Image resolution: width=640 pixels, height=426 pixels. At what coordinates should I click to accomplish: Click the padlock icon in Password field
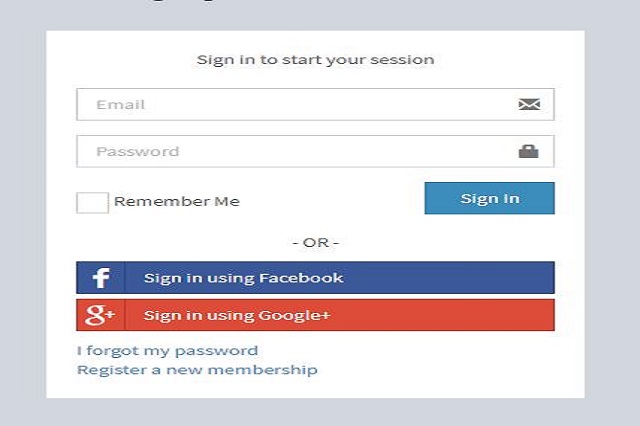[x=528, y=152]
